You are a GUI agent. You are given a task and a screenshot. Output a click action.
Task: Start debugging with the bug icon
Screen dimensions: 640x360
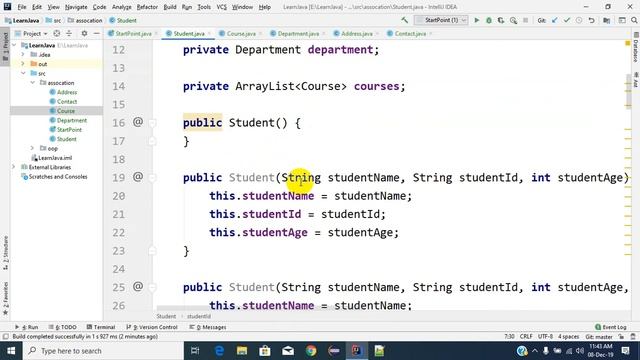click(489, 20)
